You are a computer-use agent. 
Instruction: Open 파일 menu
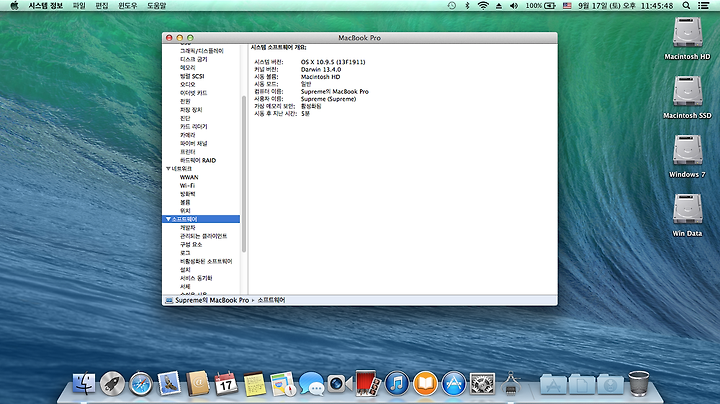(x=79, y=6)
